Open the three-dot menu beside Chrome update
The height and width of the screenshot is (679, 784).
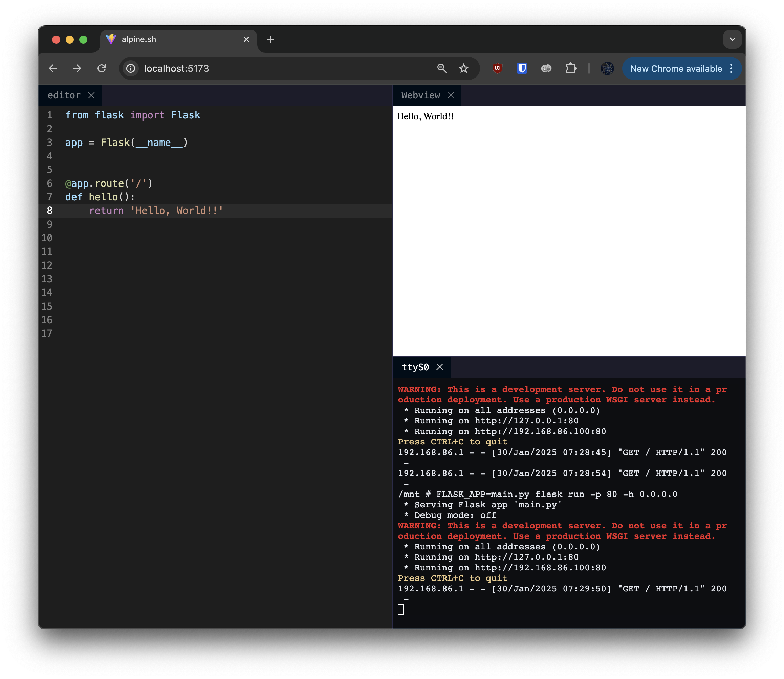tap(731, 69)
